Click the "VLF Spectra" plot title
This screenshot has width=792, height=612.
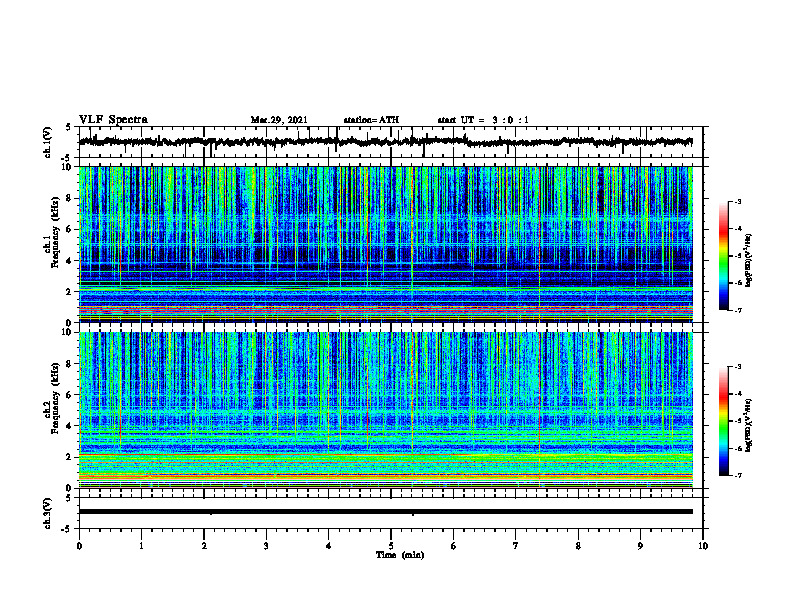(113, 120)
